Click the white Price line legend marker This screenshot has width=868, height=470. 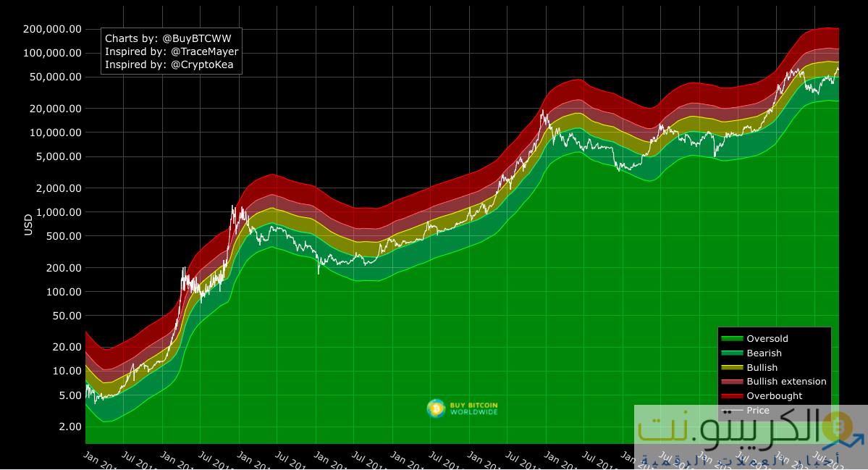click(732, 411)
